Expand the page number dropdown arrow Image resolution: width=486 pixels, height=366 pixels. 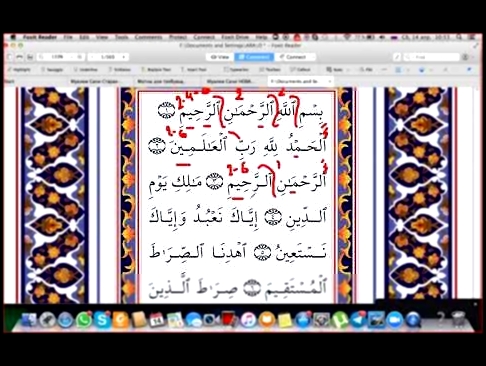coord(124,57)
